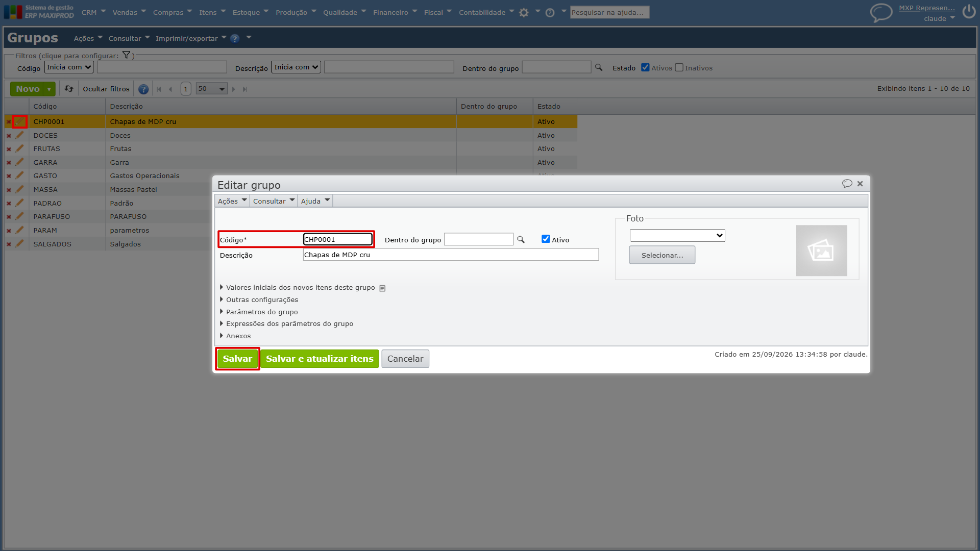Uncheck the Ativo checkbox in dialog

pyautogui.click(x=546, y=239)
